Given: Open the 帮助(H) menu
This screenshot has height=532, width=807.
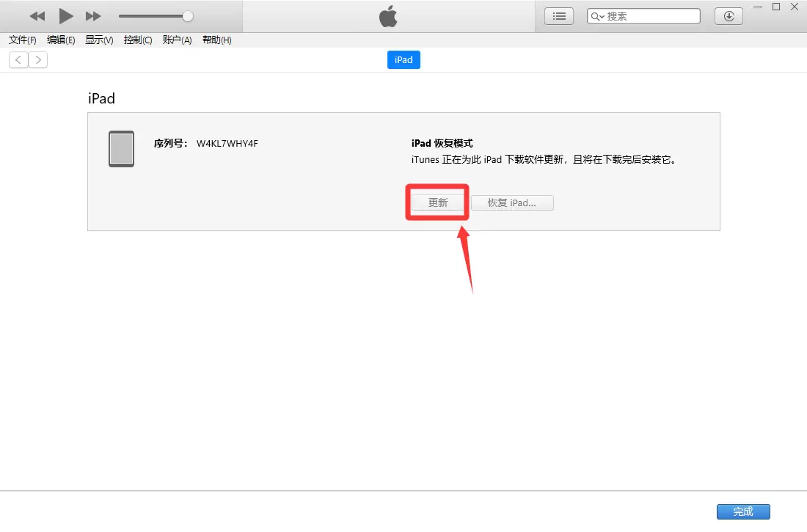Looking at the screenshot, I should 216,40.
